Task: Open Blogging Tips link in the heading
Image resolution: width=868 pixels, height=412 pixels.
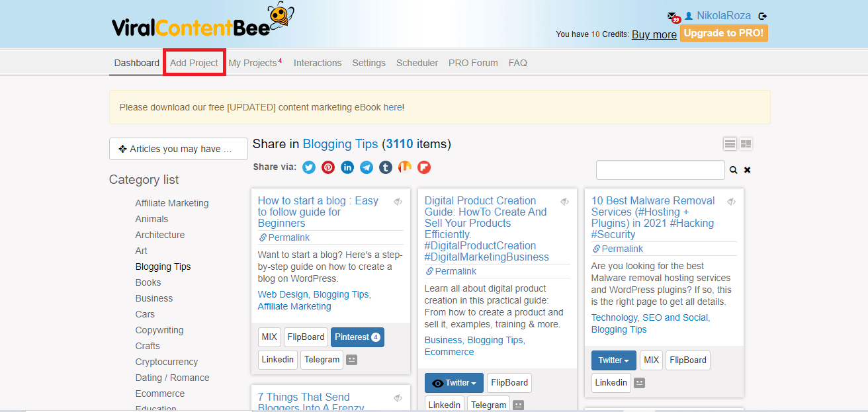Action: tap(341, 144)
